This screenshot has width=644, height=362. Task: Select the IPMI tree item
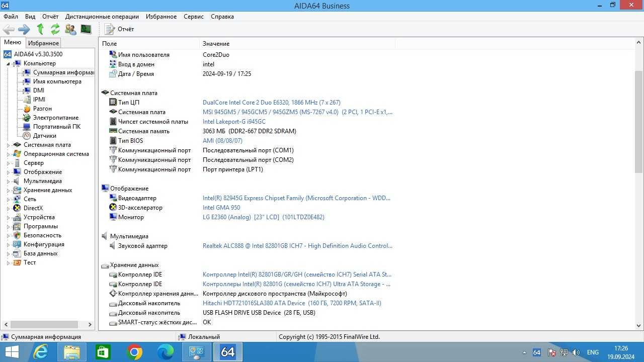pyautogui.click(x=39, y=100)
